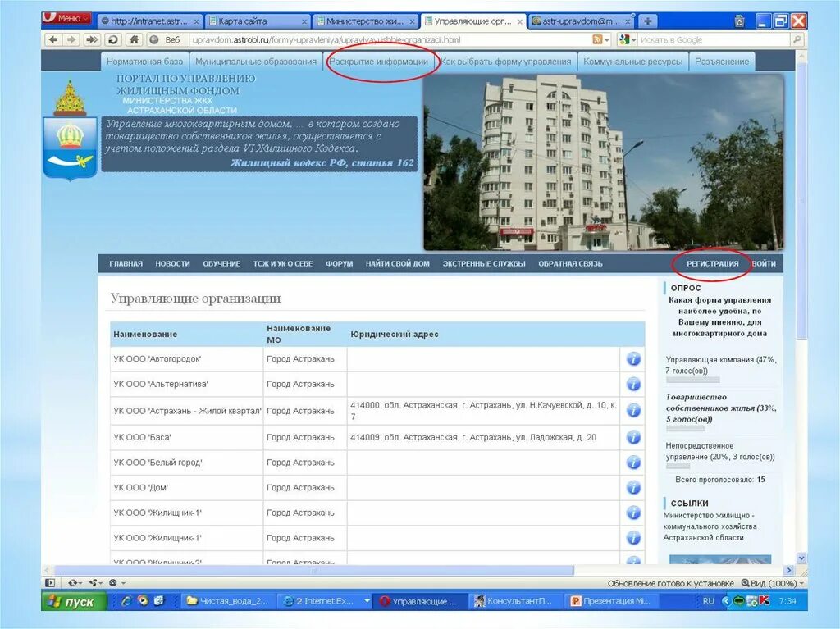Open ЭКСТРЕННЫЕ СЛУЖБЫ menu item

point(484,263)
